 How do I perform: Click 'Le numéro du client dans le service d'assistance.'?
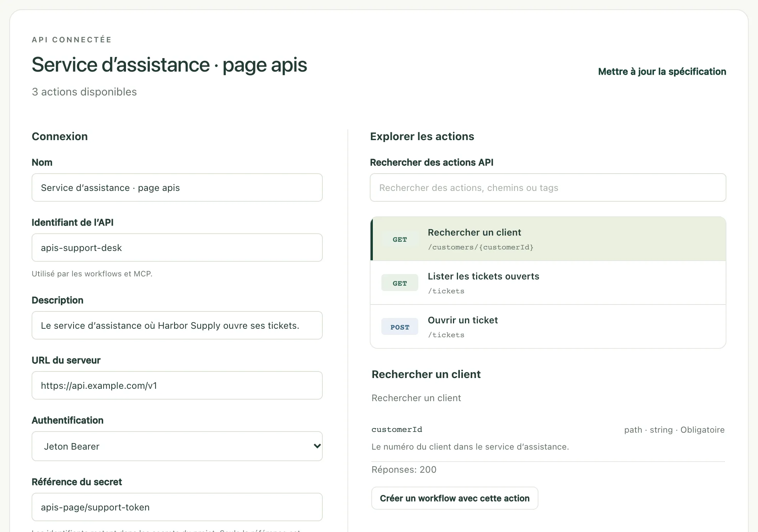pyautogui.click(x=470, y=447)
